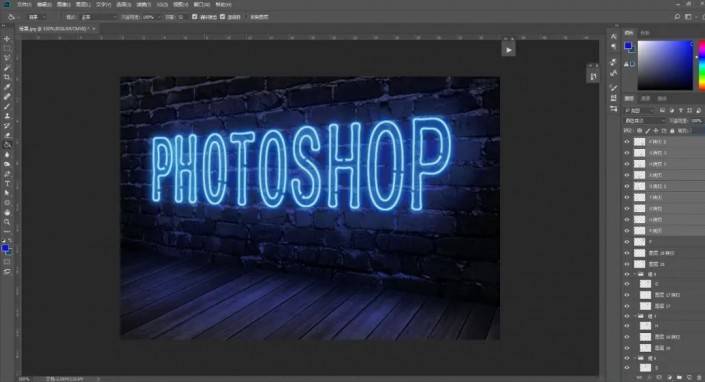The image size is (705, 382).
Task: Select the History Brush tool
Action: (x=7, y=126)
